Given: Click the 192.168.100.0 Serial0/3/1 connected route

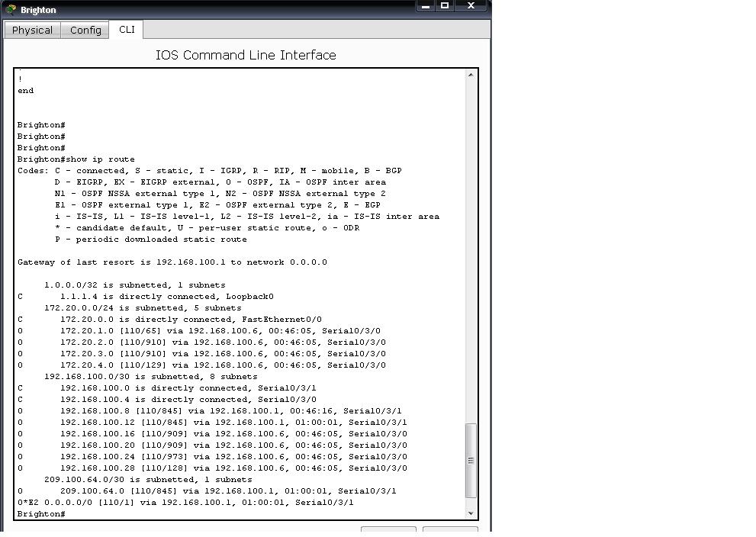Looking at the screenshot, I should pyautogui.click(x=167, y=388).
